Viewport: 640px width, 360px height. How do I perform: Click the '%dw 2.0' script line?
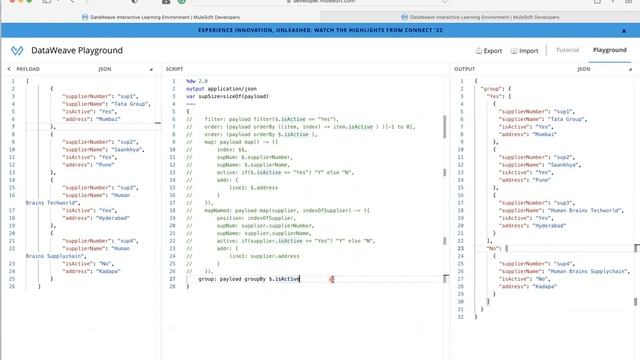point(197,81)
